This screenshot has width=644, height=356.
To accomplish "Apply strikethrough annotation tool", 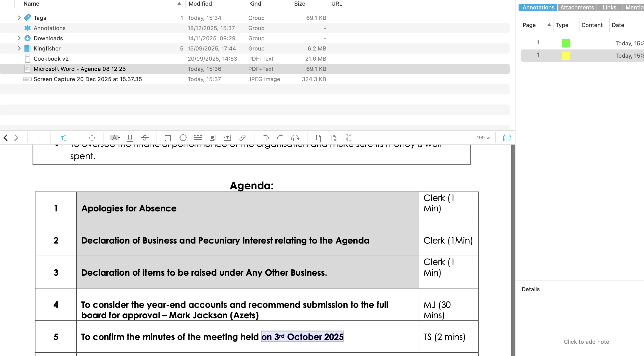I will click(x=145, y=138).
